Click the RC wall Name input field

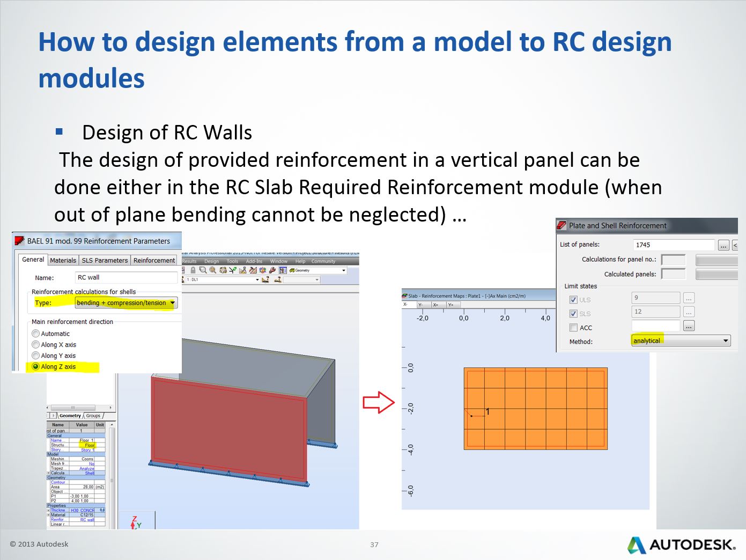click(126, 277)
